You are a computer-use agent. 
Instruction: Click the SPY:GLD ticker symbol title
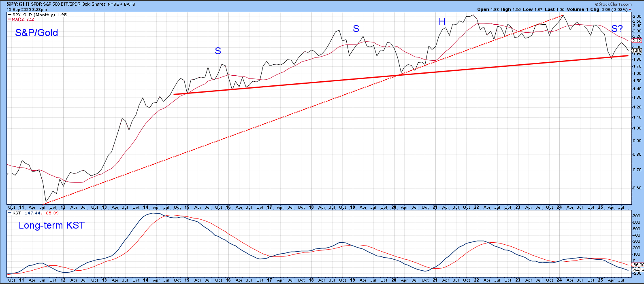(17, 4)
